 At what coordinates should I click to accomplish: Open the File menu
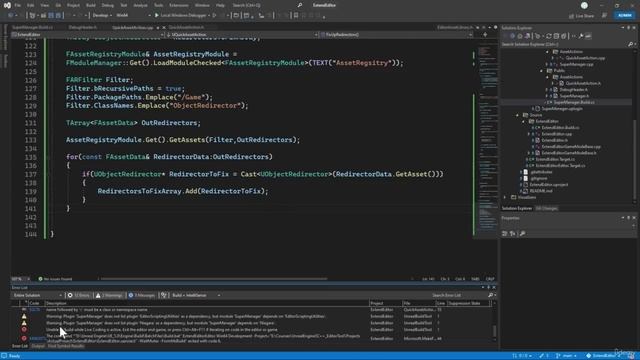click(18, 5)
